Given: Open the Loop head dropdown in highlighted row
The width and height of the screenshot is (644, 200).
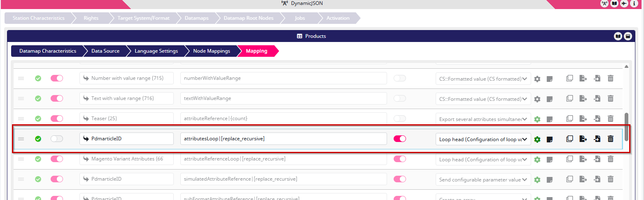Looking at the screenshot, I should tap(483, 139).
